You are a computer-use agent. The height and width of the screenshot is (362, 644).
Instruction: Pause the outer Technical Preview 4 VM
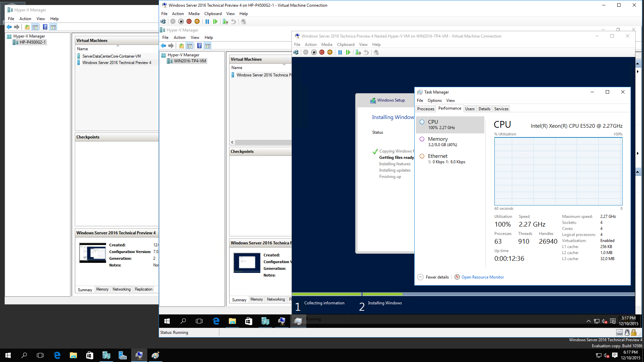(x=207, y=21)
